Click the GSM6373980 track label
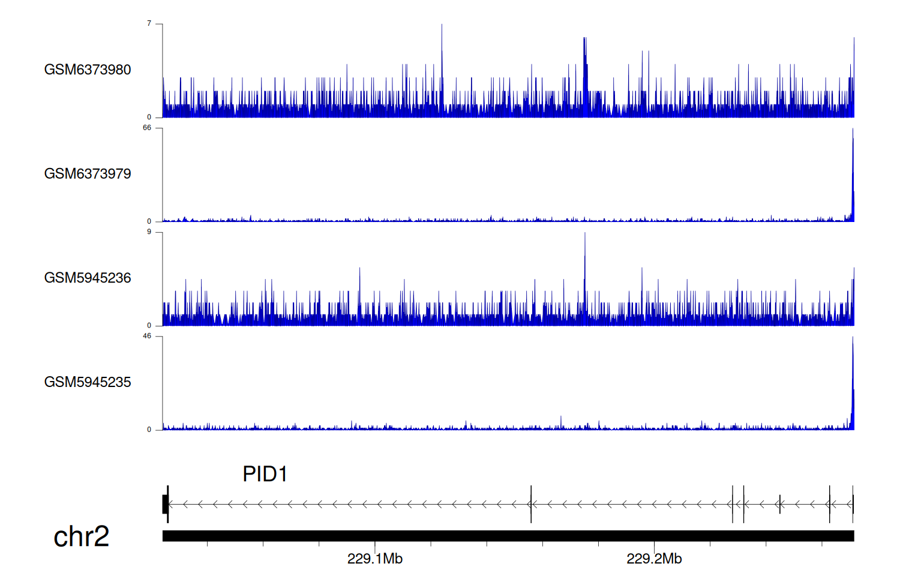900x588 pixels. coord(88,70)
